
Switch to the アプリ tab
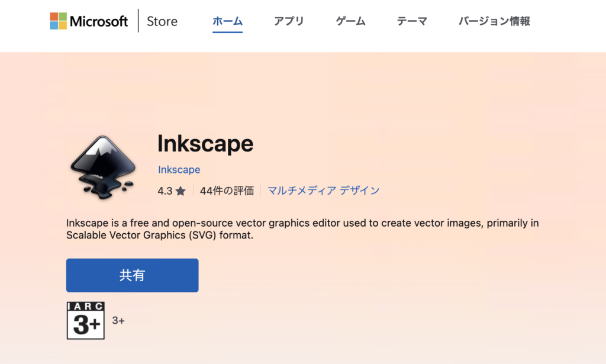[289, 20]
